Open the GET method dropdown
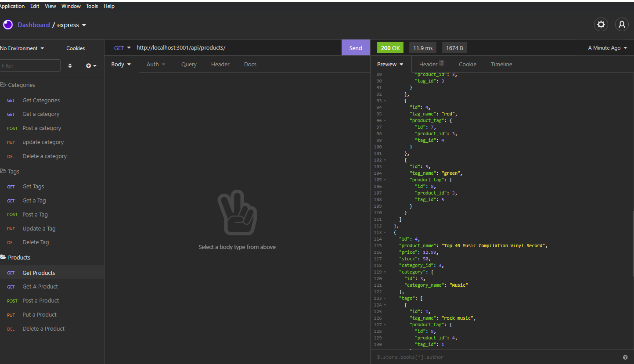 pos(122,47)
